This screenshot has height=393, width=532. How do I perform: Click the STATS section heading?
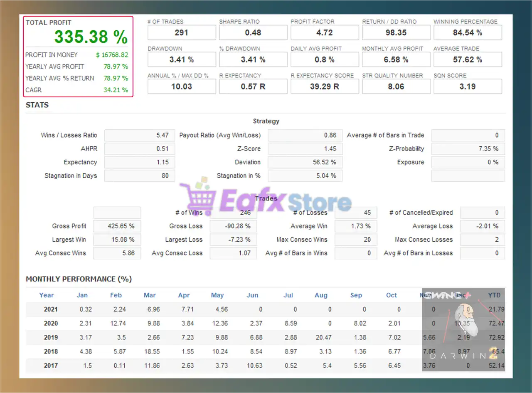point(37,105)
